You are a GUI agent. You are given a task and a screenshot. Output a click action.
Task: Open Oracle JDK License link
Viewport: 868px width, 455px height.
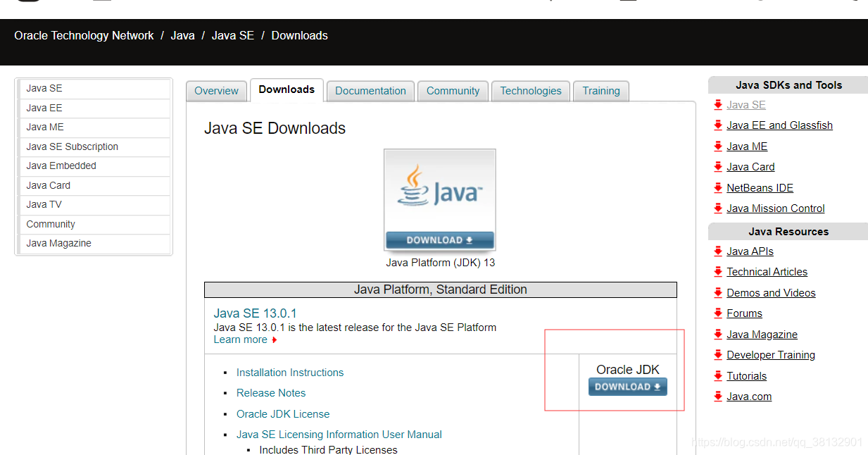(x=283, y=414)
